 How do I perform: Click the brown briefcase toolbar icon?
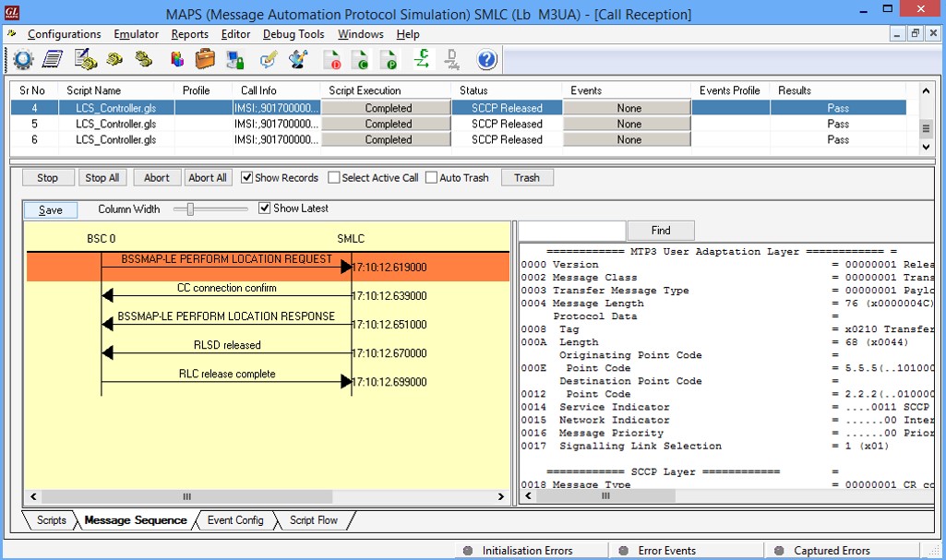tap(205, 59)
